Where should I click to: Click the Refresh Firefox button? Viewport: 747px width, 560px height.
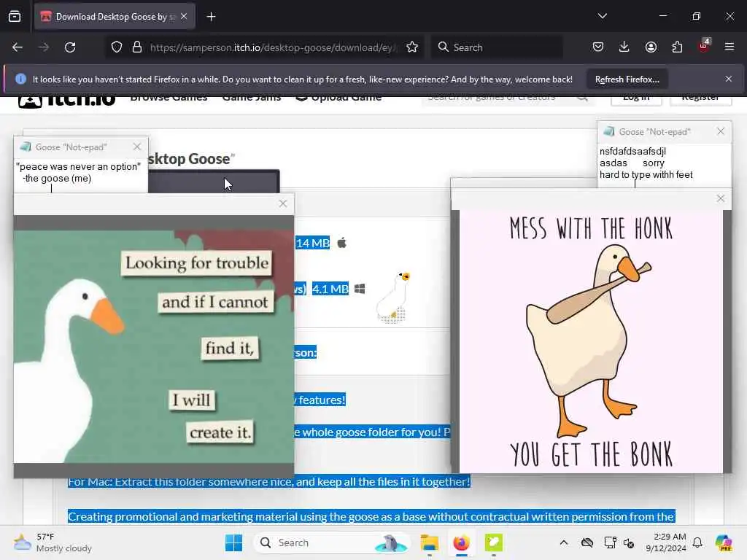[x=627, y=79]
